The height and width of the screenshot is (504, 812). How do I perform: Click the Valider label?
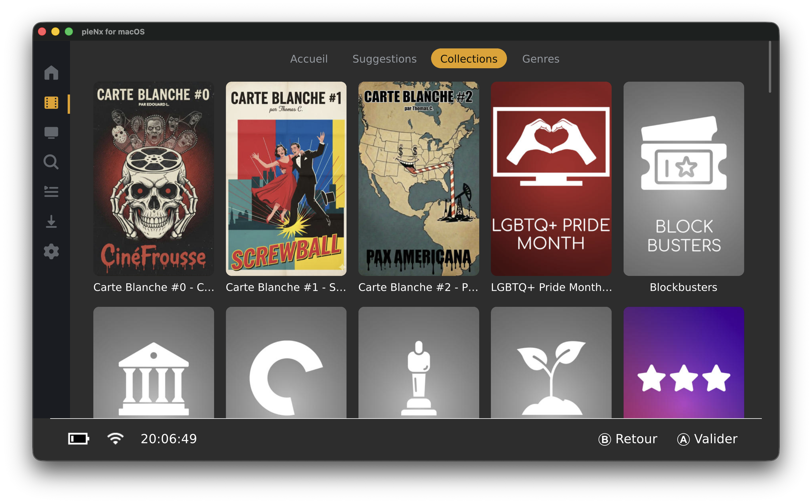pyautogui.click(x=715, y=439)
